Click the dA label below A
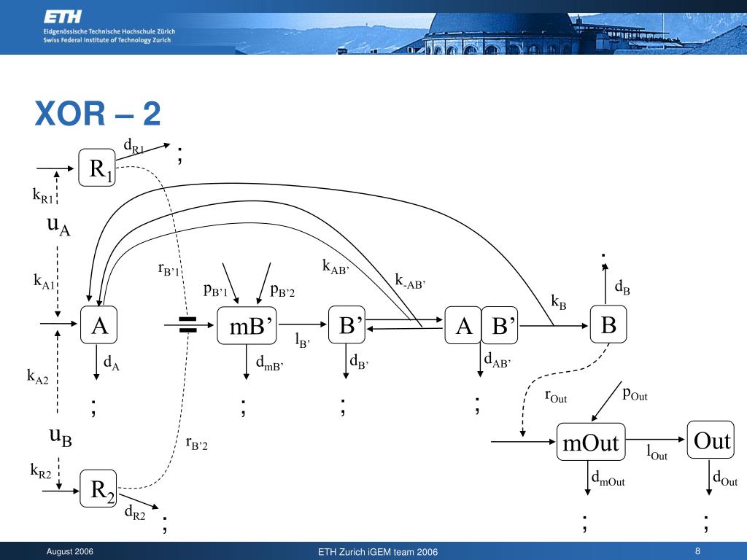Screen dimensions: 747x560 [x=112, y=363]
